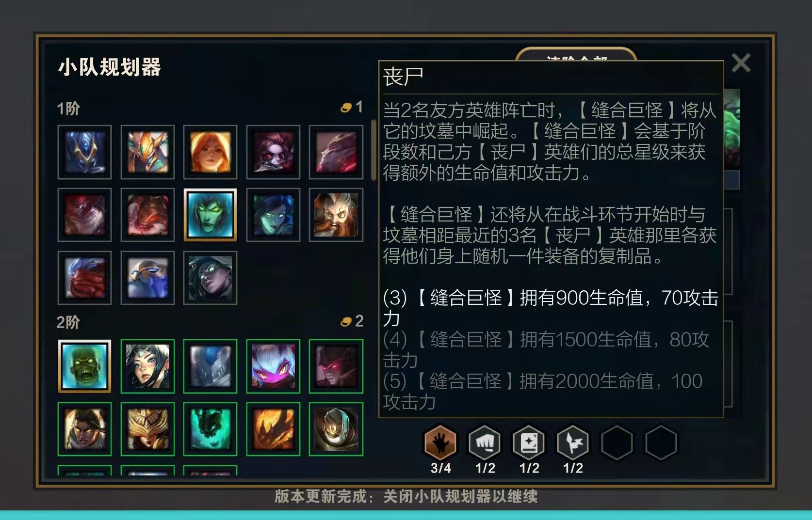Screen dimensions: 812x520
Task: Click the golden-masked champion in tier 2
Action: (147, 429)
